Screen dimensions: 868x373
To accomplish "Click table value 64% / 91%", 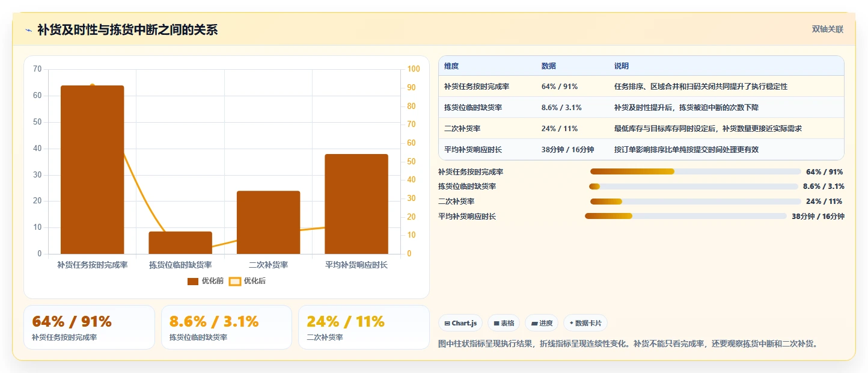I will [x=560, y=87].
